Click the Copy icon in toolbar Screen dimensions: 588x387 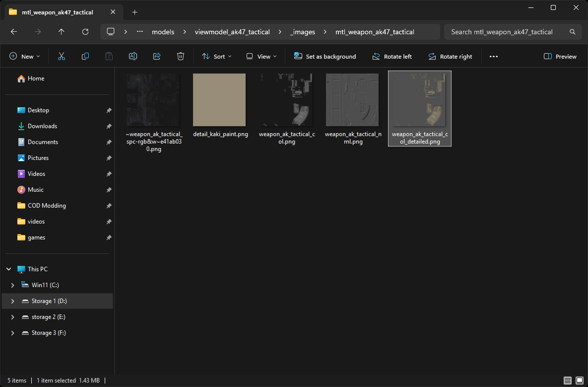pyautogui.click(x=85, y=56)
